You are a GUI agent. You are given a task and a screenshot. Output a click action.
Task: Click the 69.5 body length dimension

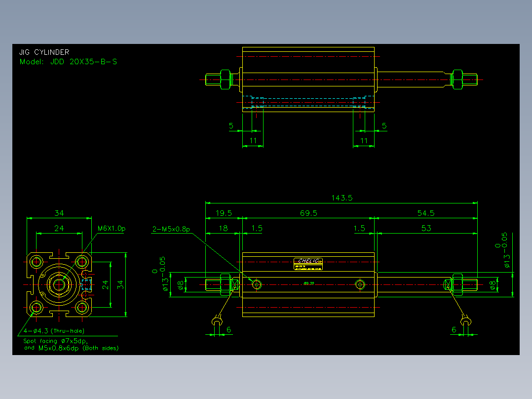(x=308, y=213)
